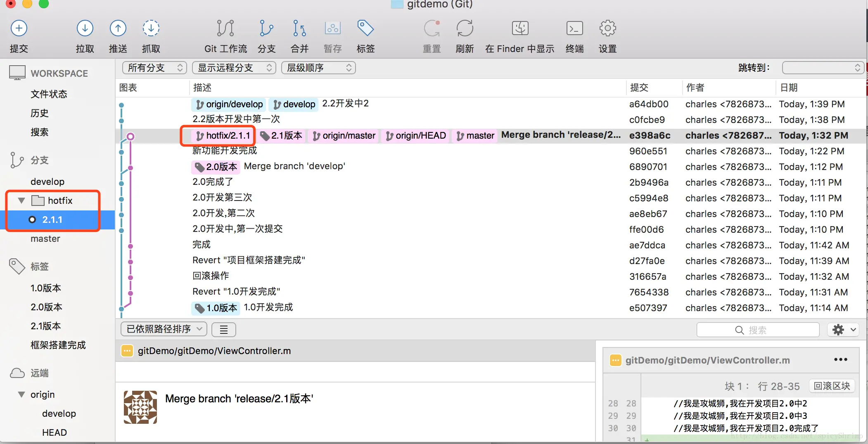The width and height of the screenshot is (868, 444).
Task: Click the develop local branch badge in commit list
Action: click(294, 104)
